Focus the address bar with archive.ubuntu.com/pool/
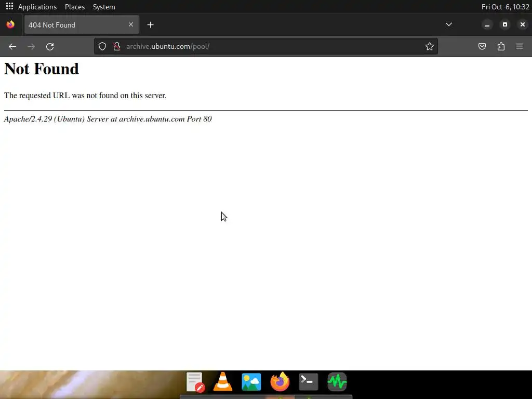Image resolution: width=532 pixels, height=399 pixels. pyautogui.click(x=266, y=46)
